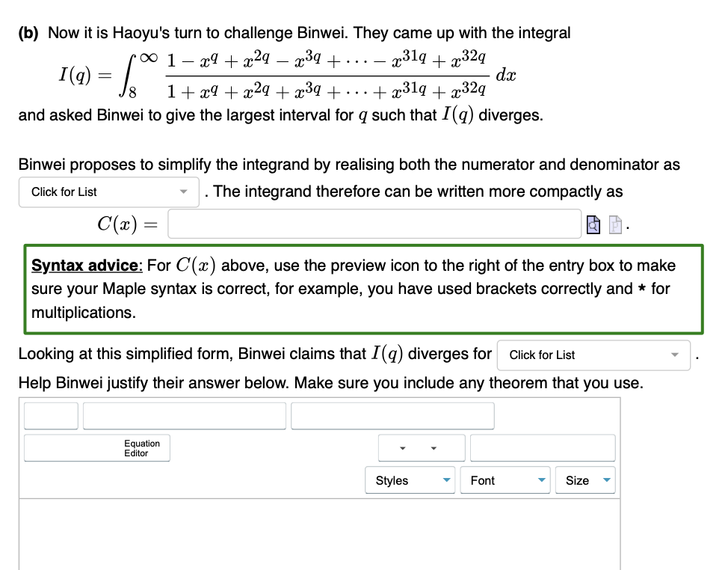728x570 pixels.
Task: Click the small input box at the top-left of the editor
Action: point(50,415)
